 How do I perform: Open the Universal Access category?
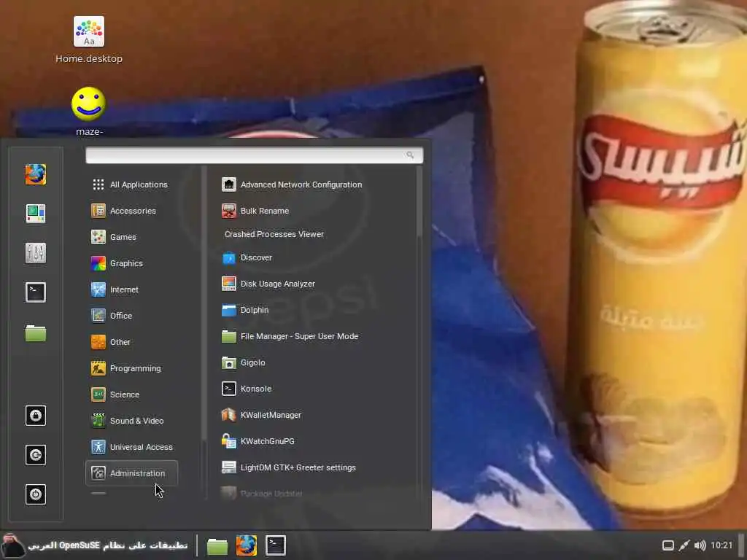(131, 447)
